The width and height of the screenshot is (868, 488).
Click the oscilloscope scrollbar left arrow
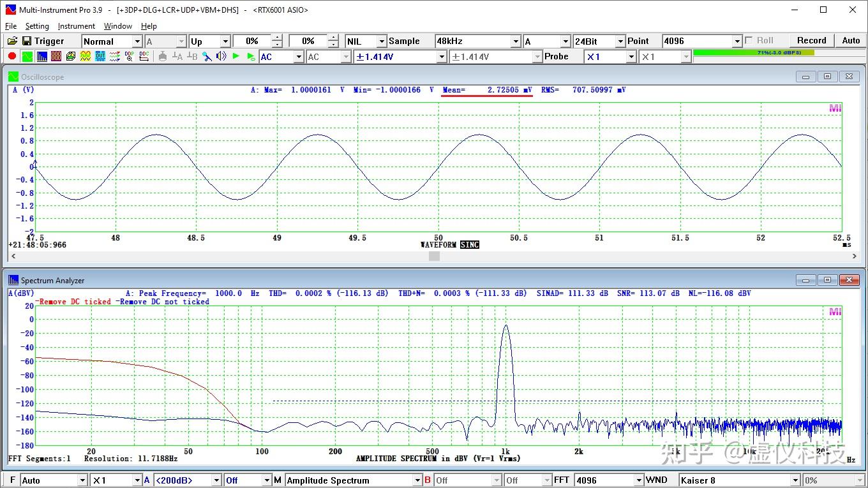pyautogui.click(x=13, y=256)
